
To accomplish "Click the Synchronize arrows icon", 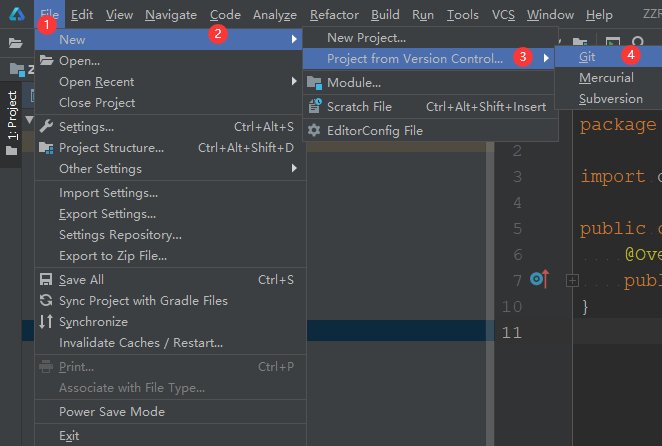I will click(46, 321).
